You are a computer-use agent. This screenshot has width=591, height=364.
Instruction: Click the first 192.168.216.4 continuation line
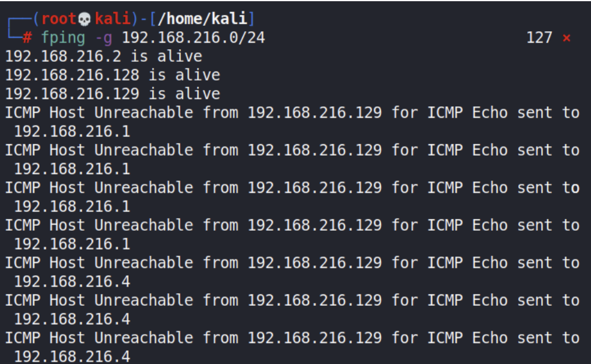[x=72, y=282]
